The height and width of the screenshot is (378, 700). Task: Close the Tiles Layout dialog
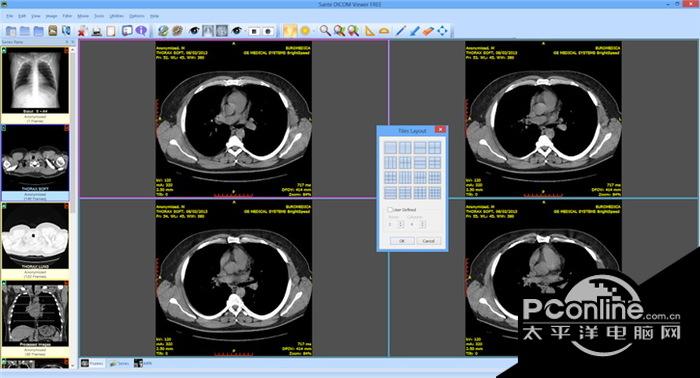click(x=440, y=129)
